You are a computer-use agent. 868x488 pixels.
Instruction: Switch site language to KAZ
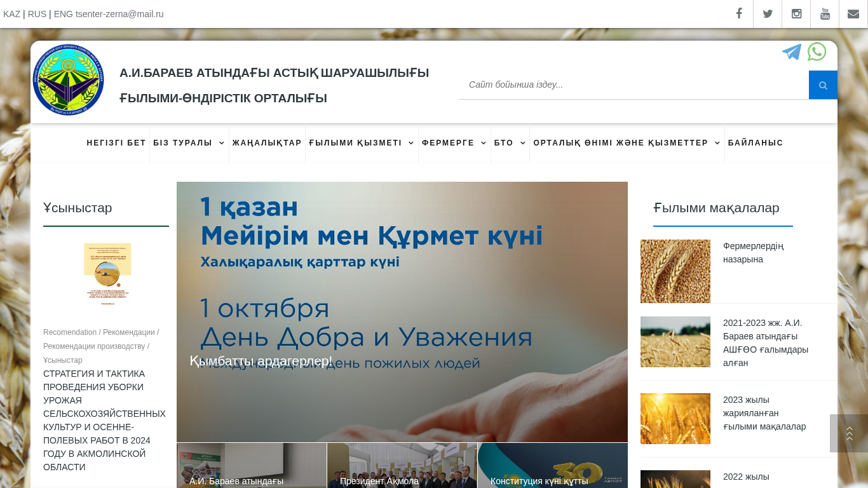pyautogui.click(x=11, y=14)
